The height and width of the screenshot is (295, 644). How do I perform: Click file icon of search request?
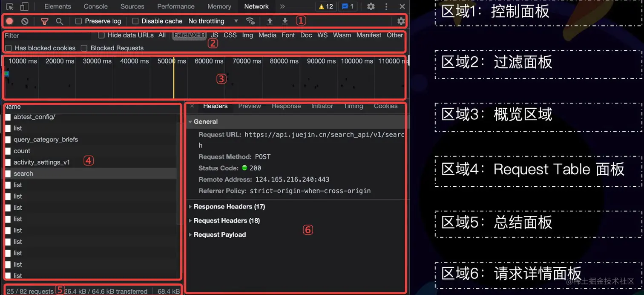pyautogui.click(x=8, y=174)
